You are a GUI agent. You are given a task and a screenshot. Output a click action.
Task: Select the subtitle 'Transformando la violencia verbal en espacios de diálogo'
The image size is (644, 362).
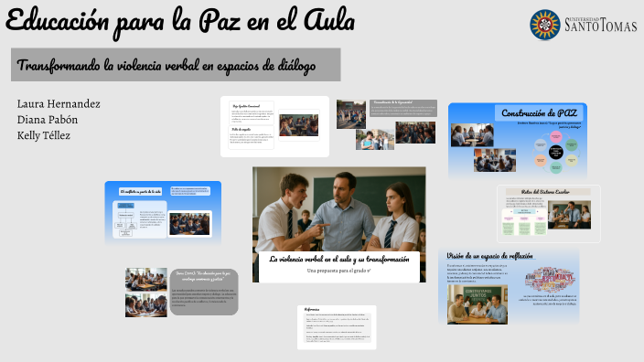[x=166, y=66]
